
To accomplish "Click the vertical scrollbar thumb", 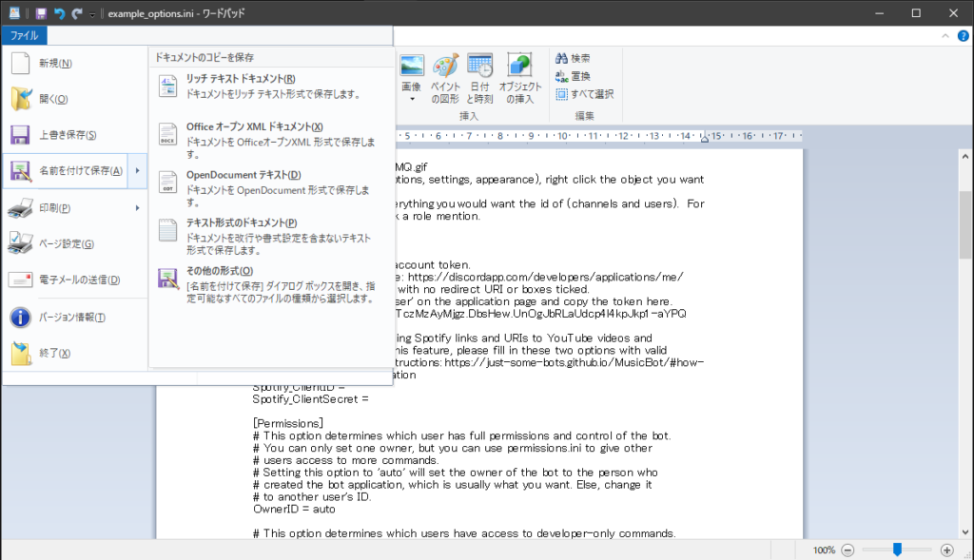I will point(964,224).
